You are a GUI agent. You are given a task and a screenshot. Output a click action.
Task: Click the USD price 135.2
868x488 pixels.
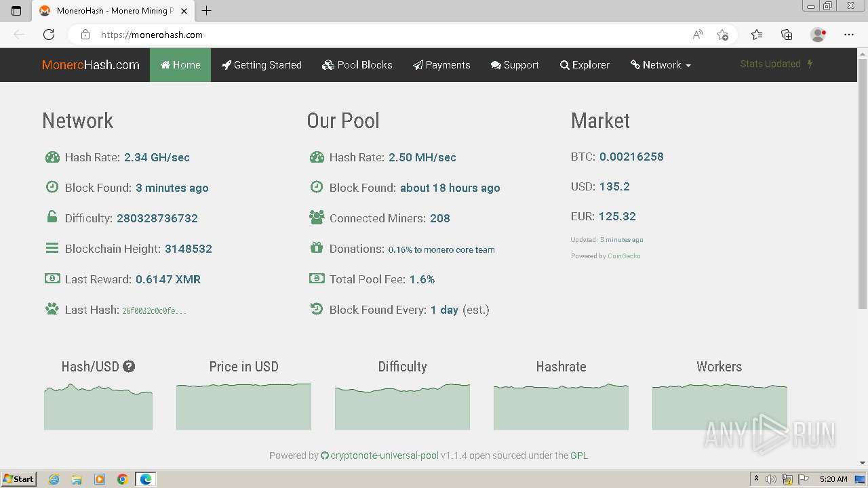[614, 186]
